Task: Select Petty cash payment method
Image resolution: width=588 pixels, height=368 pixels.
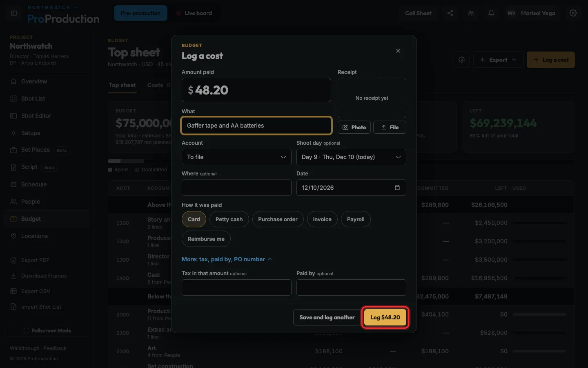Action: tap(229, 219)
